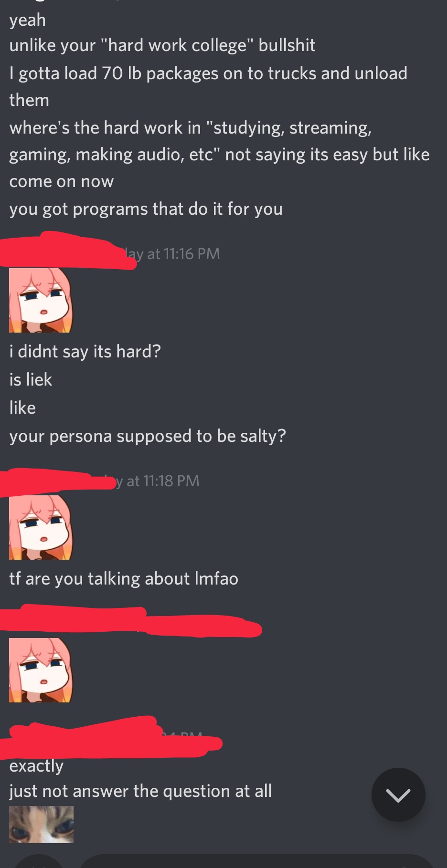Select the "i didnt say its hard?" message
The width and height of the screenshot is (447, 868).
click(x=85, y=352)
